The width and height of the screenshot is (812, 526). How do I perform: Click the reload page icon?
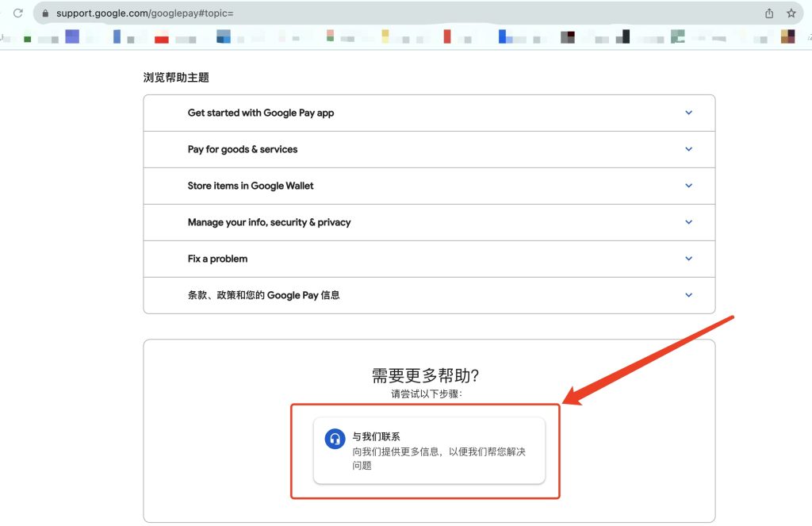(x=17, y=13)
